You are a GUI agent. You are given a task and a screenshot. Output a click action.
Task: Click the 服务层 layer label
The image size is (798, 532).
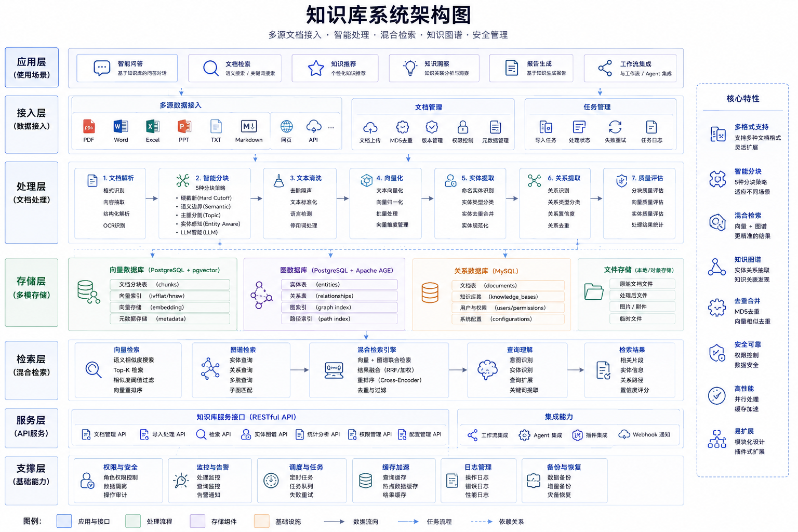tap(32, 428)
